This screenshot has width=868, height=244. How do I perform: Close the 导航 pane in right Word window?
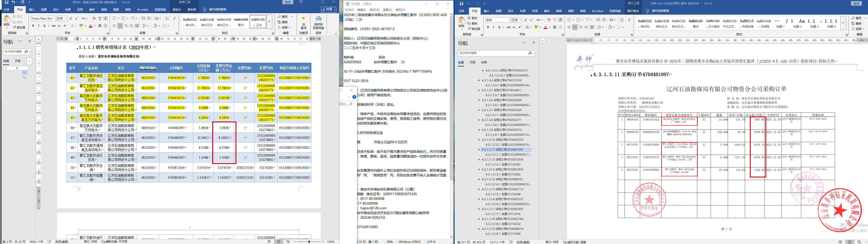534,43
